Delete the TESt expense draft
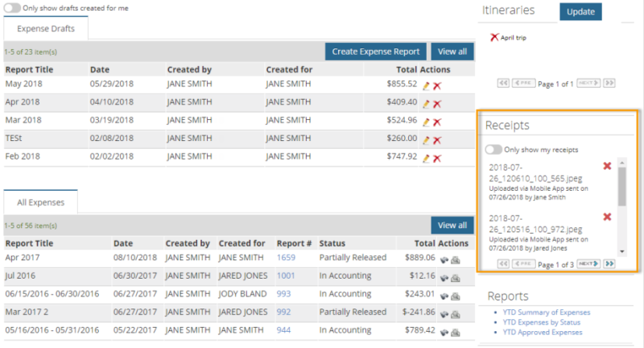 437,140
